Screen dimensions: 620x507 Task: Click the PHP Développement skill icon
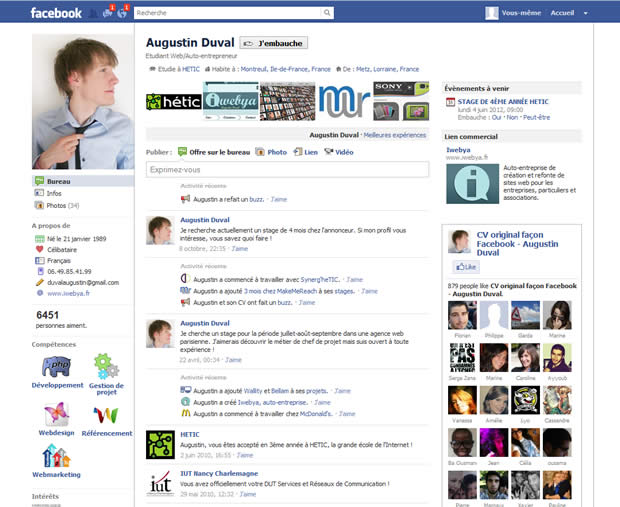click(x=57, y=366)
